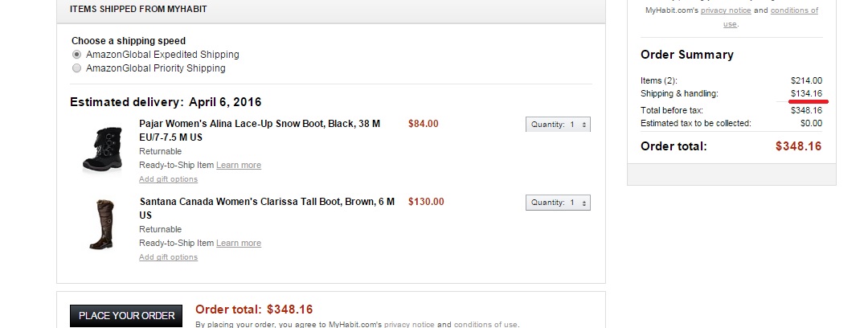Open privacy notice link below the order total

coord(409,325)
